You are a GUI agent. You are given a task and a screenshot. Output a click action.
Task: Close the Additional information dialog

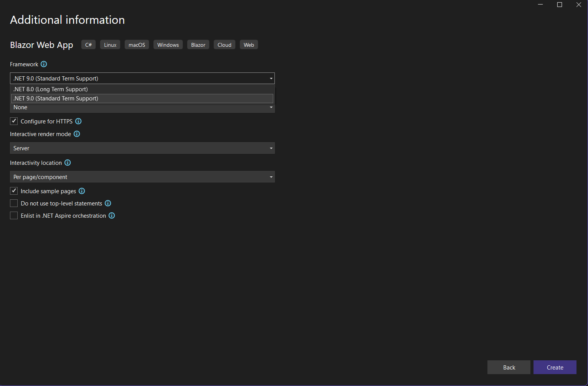click(x=579, y=5)
